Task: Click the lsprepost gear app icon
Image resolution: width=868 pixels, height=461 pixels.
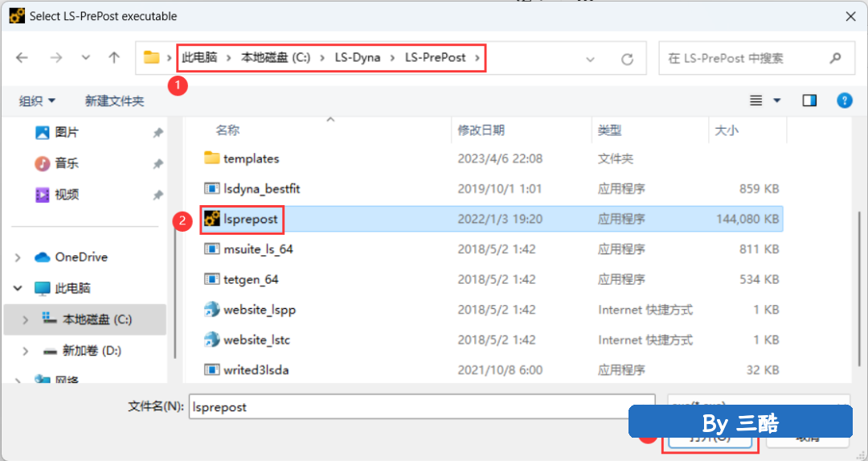Action: (211, 218)
